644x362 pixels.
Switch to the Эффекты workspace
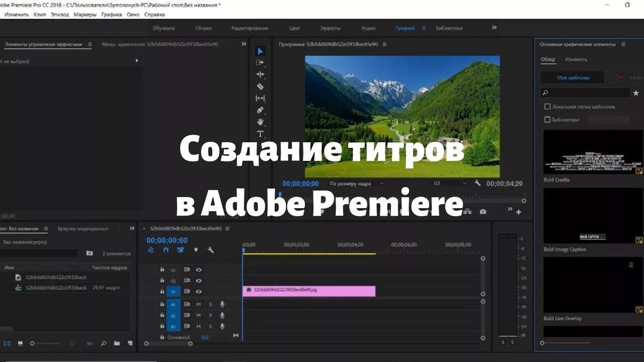pyautogui.click(x=331, y=28)
